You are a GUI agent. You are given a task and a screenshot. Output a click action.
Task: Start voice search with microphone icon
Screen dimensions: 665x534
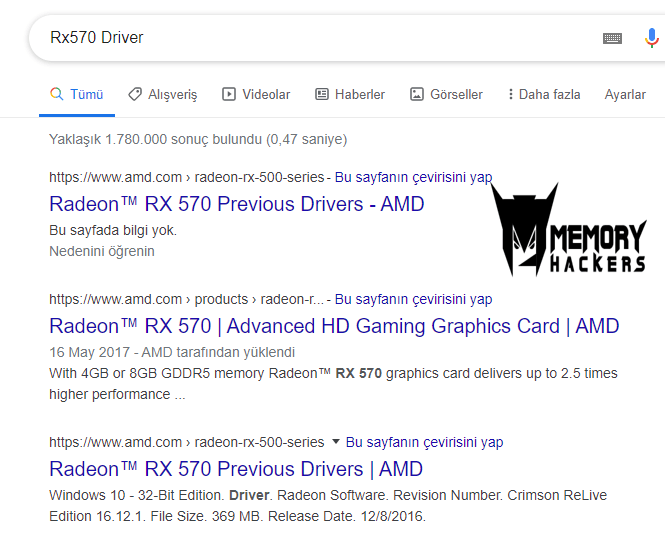click(x=651, y=38)
